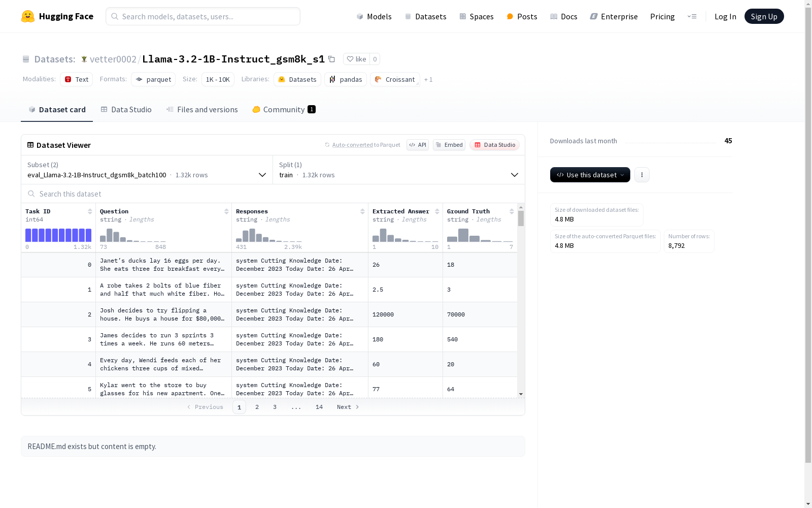Screen dimensions: 812x508
Task: Select the Datasets library tag
Action: click(297, 79)
